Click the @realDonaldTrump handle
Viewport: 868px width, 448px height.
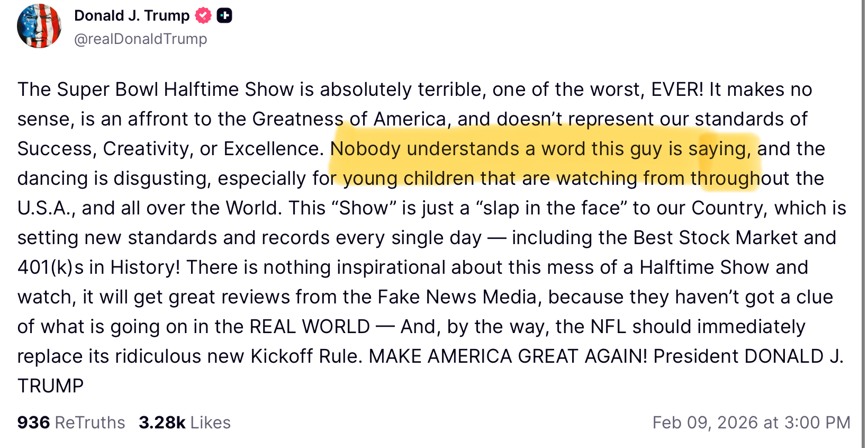(x=140, y=39)
